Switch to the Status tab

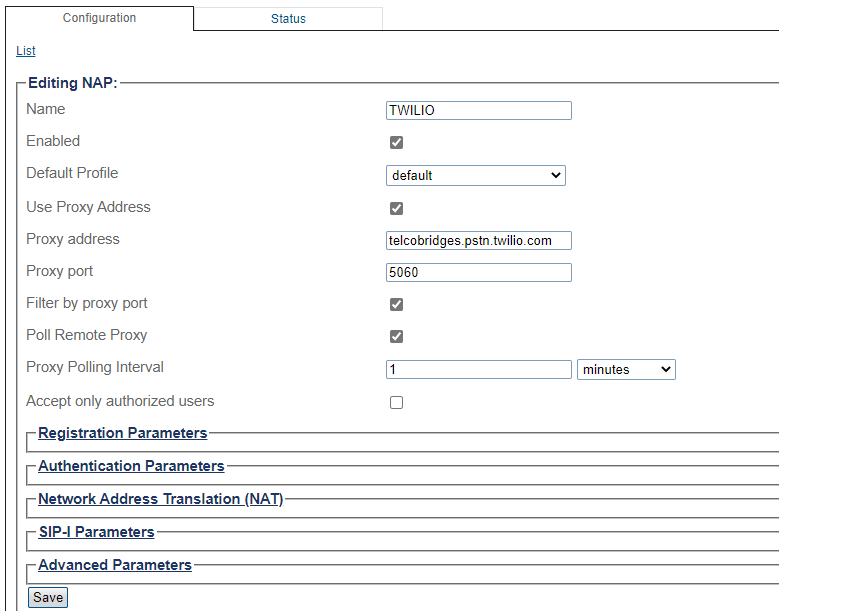[288, 19]
